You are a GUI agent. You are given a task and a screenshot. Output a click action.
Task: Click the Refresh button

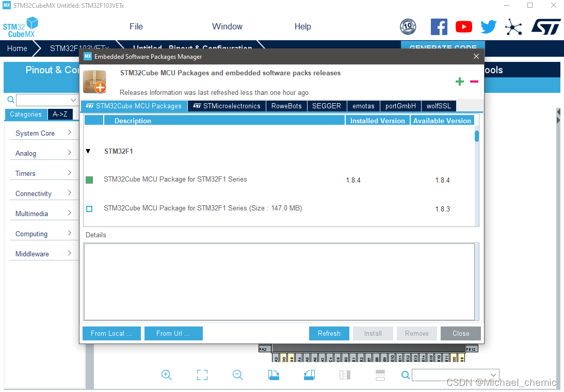tap(329, 333)
